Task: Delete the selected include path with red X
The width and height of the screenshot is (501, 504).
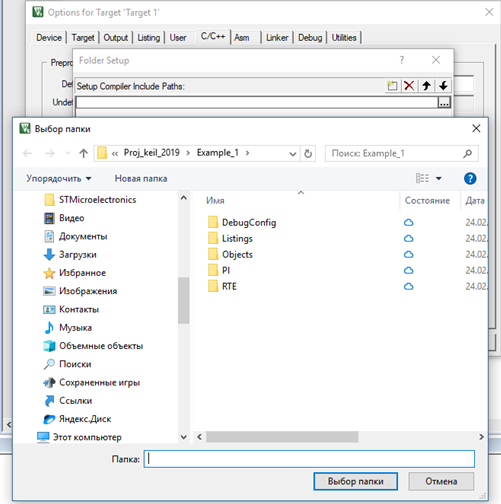Action: coord(409,86)
